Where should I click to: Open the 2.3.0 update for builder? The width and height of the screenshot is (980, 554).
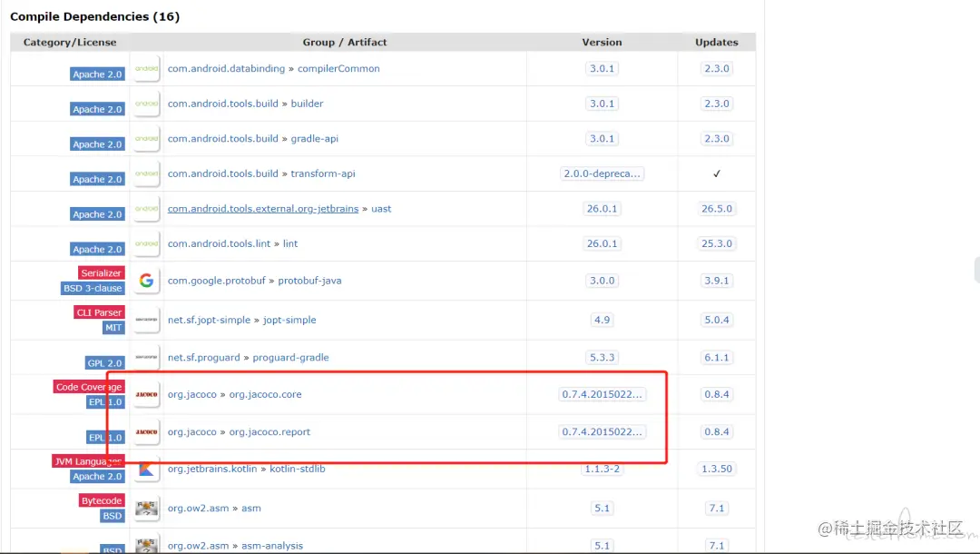pos(717,104)
